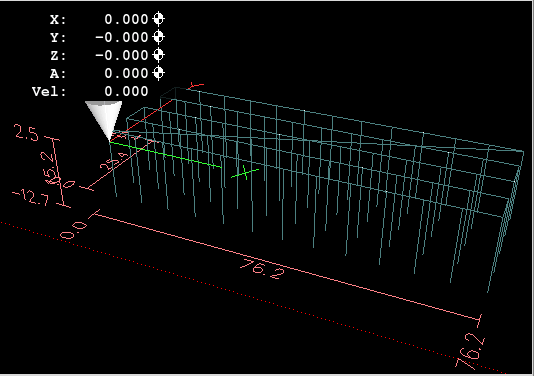Click the rotated 76.2 label at bottom right
Image resolution: width=534 pixels, height=376 pixels.
[470, 351]
